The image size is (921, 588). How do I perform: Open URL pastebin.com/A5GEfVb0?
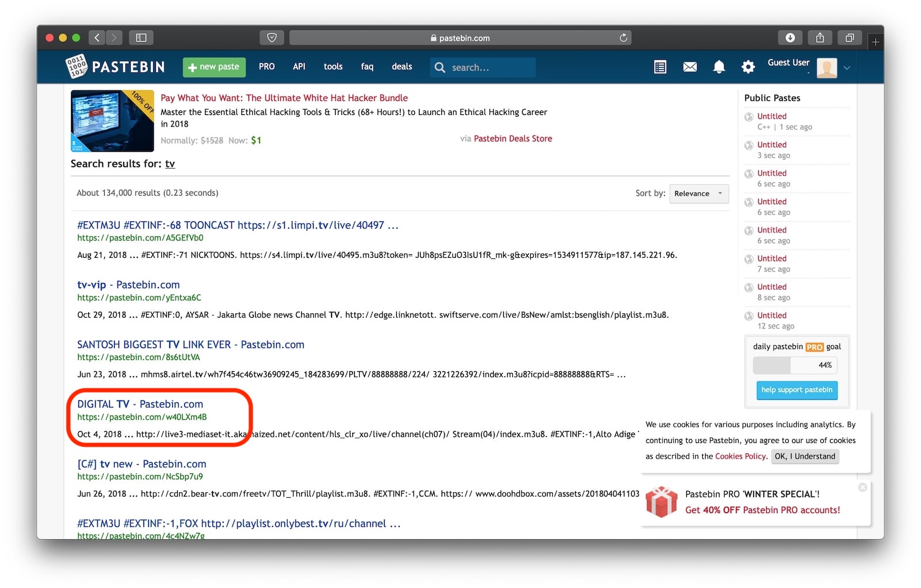[140, 238]
